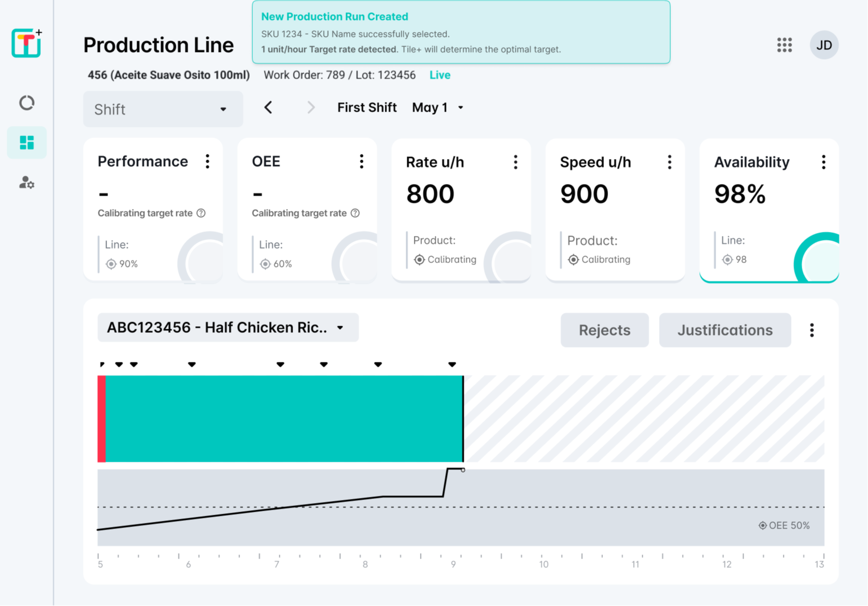868x606 pixels.
Task: Click the Tile+ logo icon
Action: pos(27,43)
